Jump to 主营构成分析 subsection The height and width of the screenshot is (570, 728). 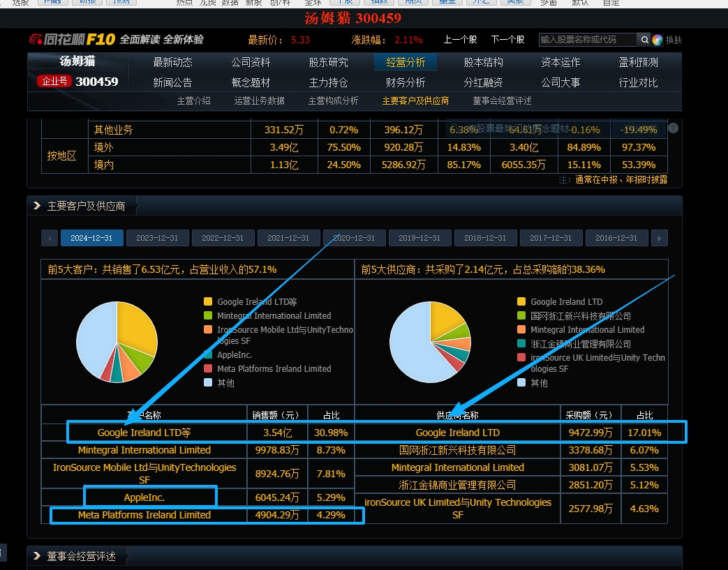click(x=334, y=100)
